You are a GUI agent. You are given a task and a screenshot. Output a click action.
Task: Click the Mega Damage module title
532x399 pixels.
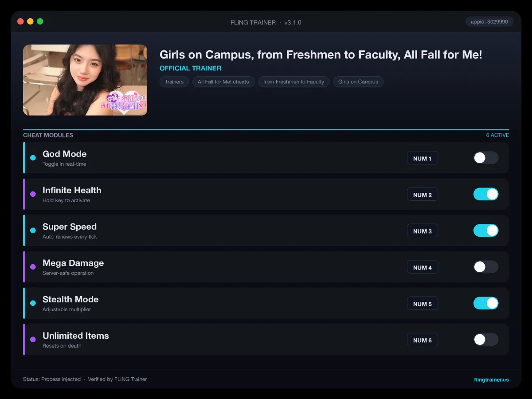[73, 263]
